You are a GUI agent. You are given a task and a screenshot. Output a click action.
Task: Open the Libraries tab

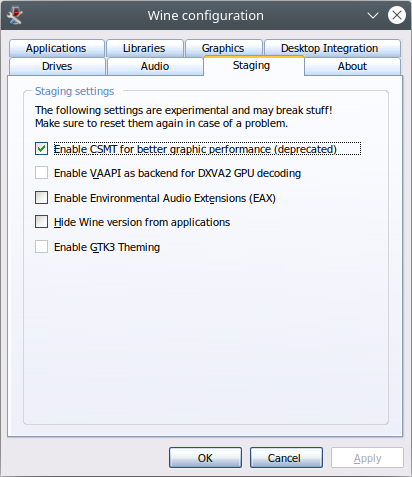145,48
